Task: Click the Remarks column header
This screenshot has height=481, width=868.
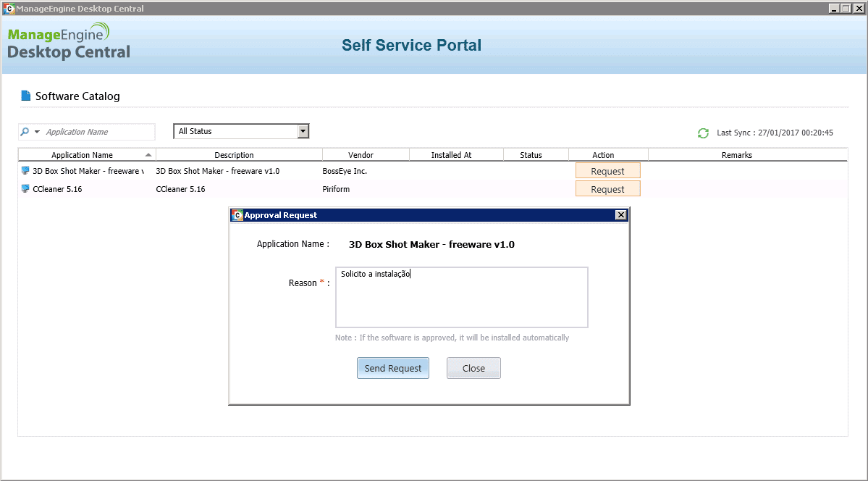Action: [x=748, y=155]
